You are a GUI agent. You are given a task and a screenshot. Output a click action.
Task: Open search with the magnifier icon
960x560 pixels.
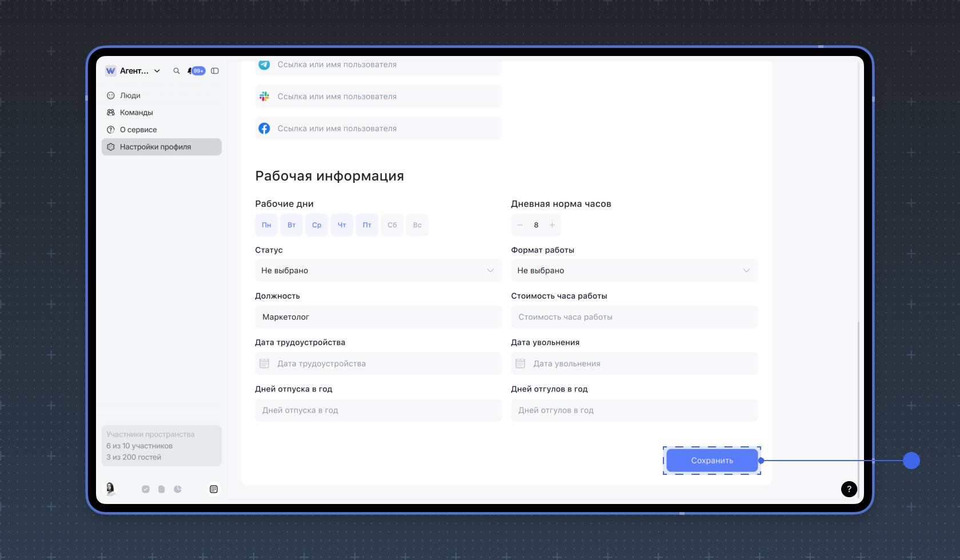(177, 71)
